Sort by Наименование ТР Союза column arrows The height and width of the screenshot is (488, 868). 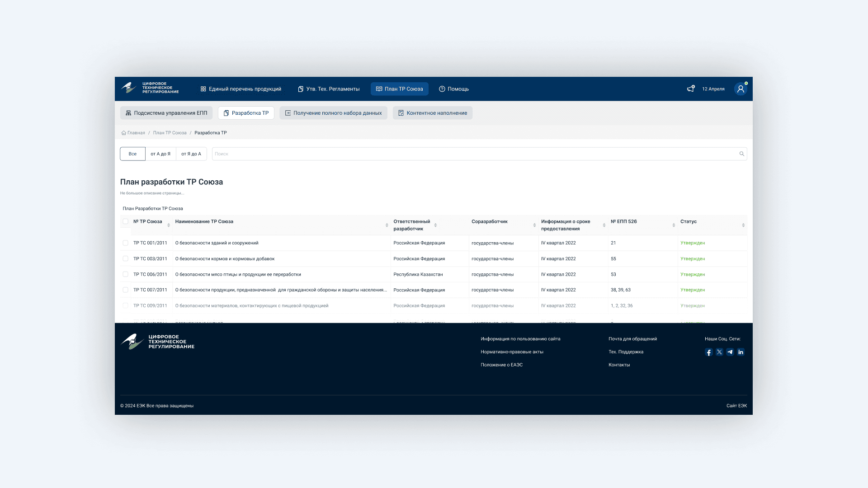(387, 225)
